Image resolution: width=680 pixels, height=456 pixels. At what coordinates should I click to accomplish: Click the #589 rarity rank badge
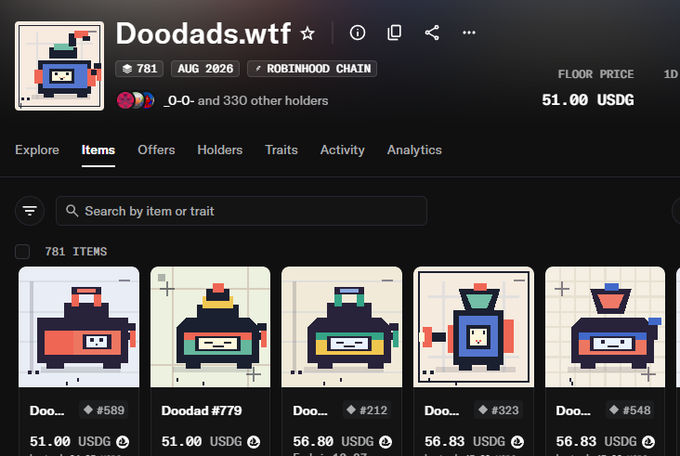click(104, 410)
